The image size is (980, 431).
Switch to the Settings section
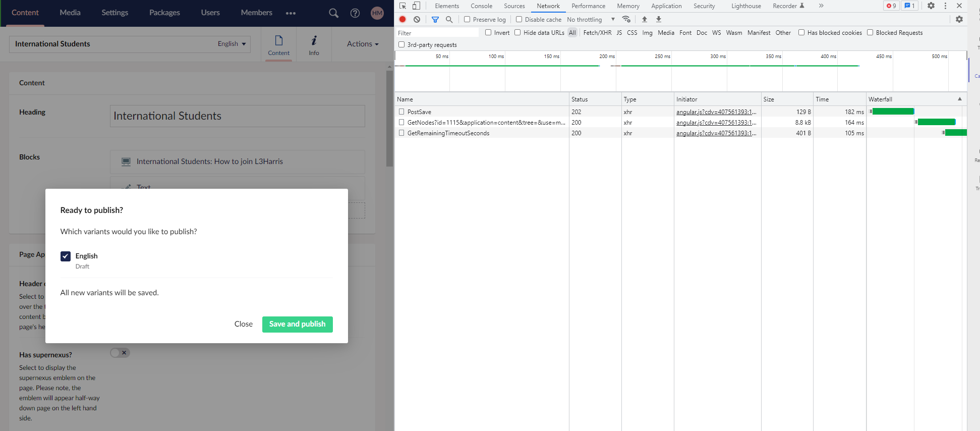tap(115, 13)
